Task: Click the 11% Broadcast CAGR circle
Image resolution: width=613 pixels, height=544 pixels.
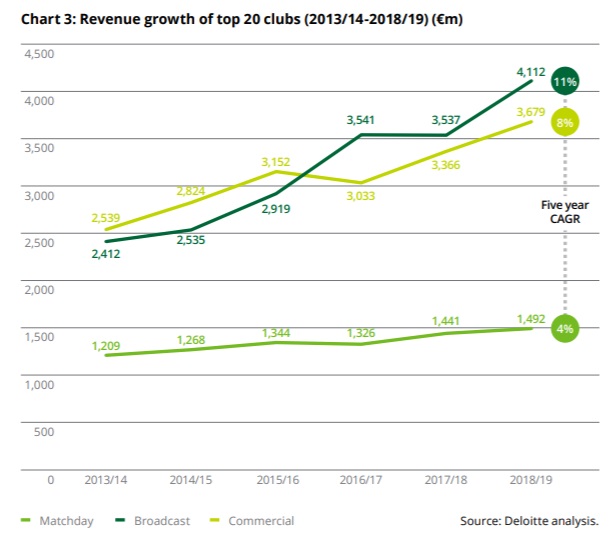Action: pyautogui.click(x=565, y=82)
